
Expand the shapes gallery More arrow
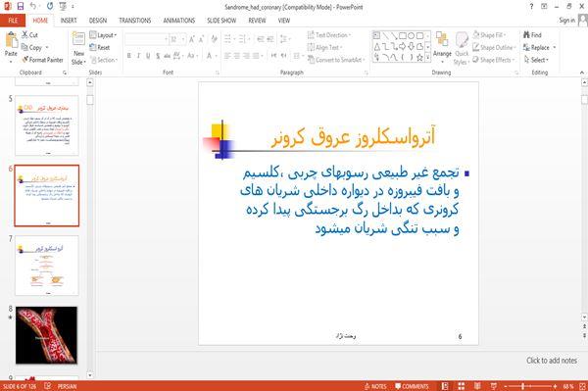428,58
